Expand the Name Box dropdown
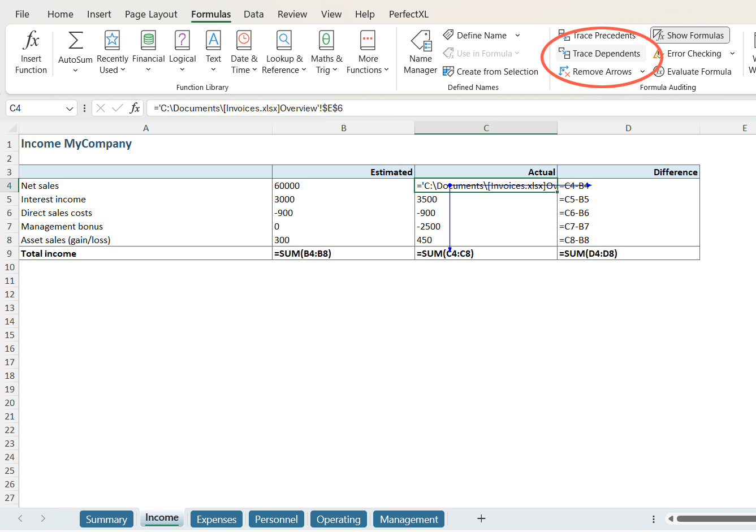The height and width of the screenshot is (532, 756). (x=70, y=109)
